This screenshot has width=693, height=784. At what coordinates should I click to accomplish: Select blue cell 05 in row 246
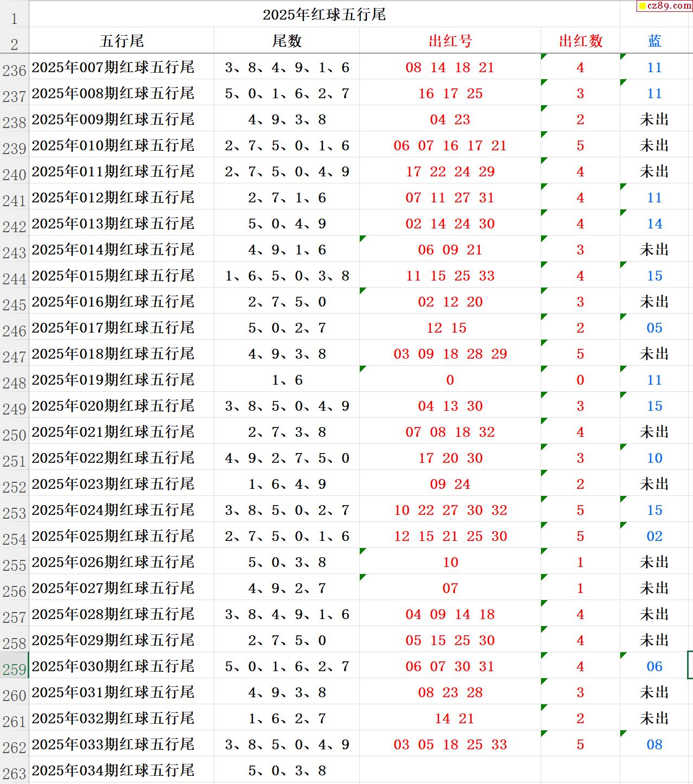click(x=654, y=327)
